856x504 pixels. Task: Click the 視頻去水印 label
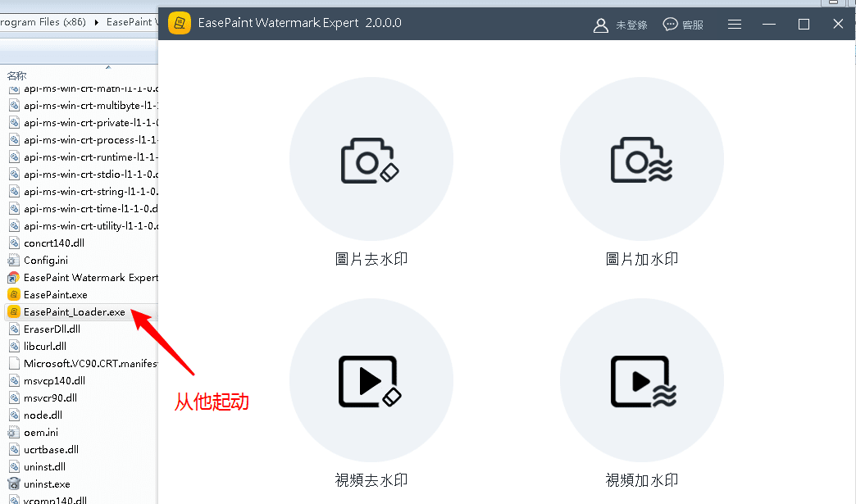371,480
